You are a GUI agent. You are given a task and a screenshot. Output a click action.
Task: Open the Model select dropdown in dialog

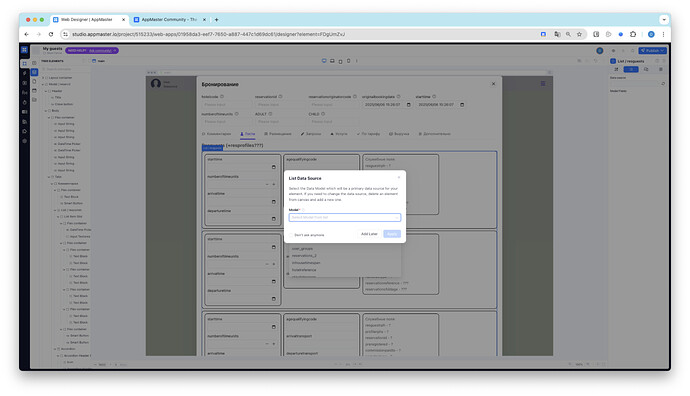tap(345, 217)
